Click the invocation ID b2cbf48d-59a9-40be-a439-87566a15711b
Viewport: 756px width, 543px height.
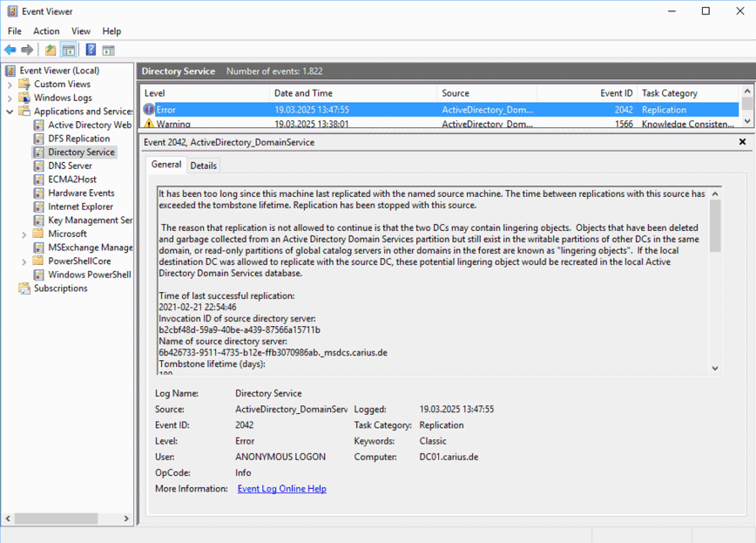pyautogui.click(x=240, y=329)
